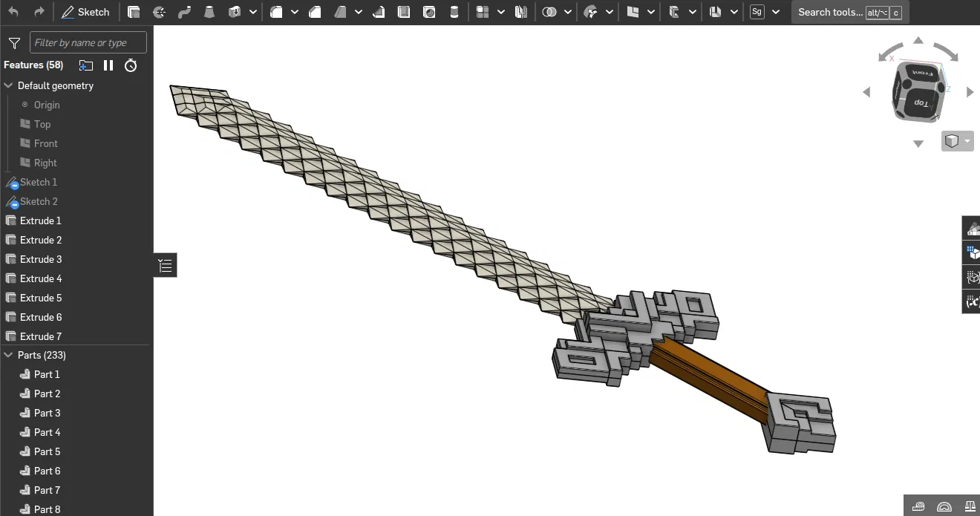Viewport: 980px width, 516px height.
Task: Select the Extrude tool in toolbar
Action: 134,12
